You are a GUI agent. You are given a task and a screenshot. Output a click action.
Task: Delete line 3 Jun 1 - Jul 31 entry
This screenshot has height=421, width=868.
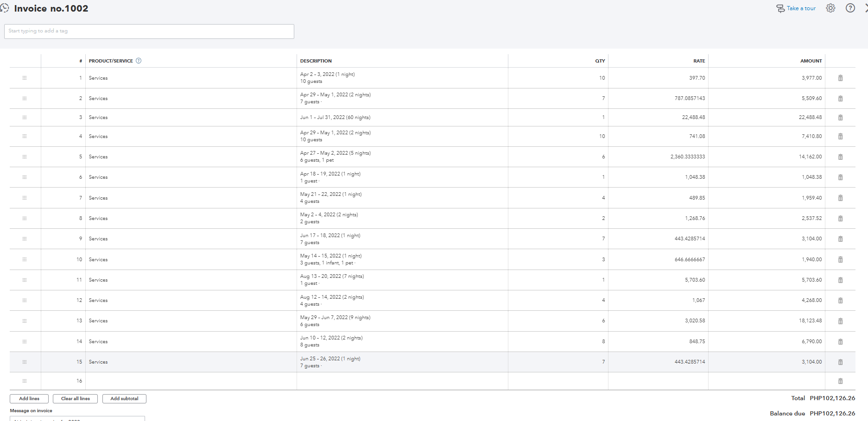tap(840, 118)
